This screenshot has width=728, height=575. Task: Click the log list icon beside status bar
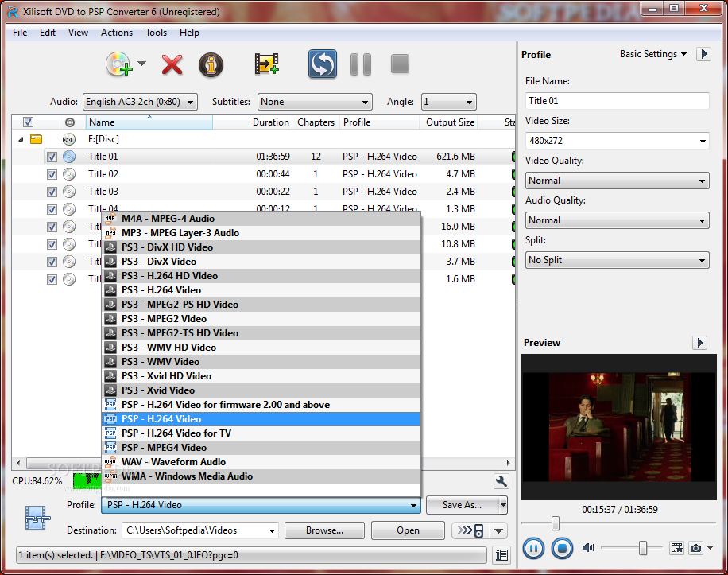click(502, 555)
